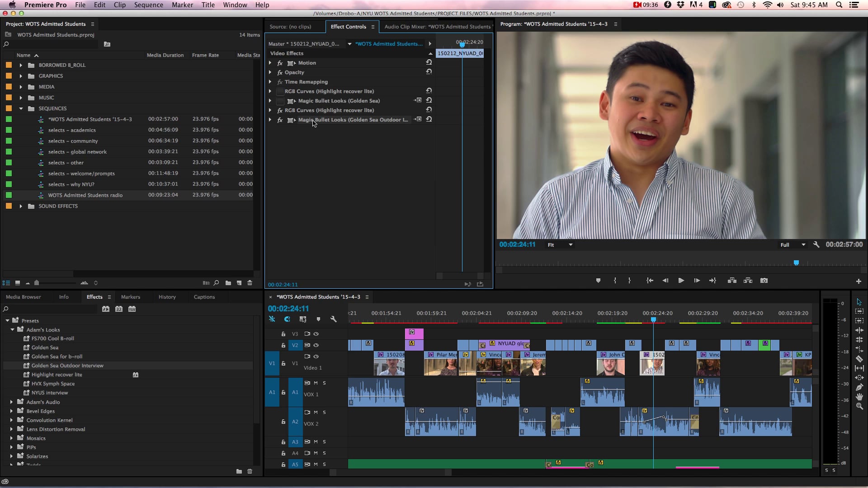Mute the A3 audio track

316,442
